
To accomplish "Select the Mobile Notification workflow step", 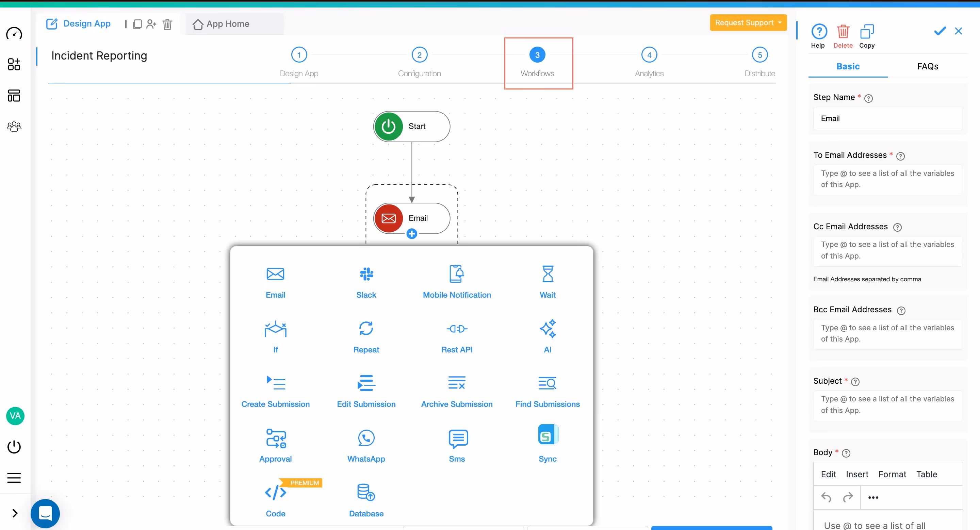I will tap(457, 281).
